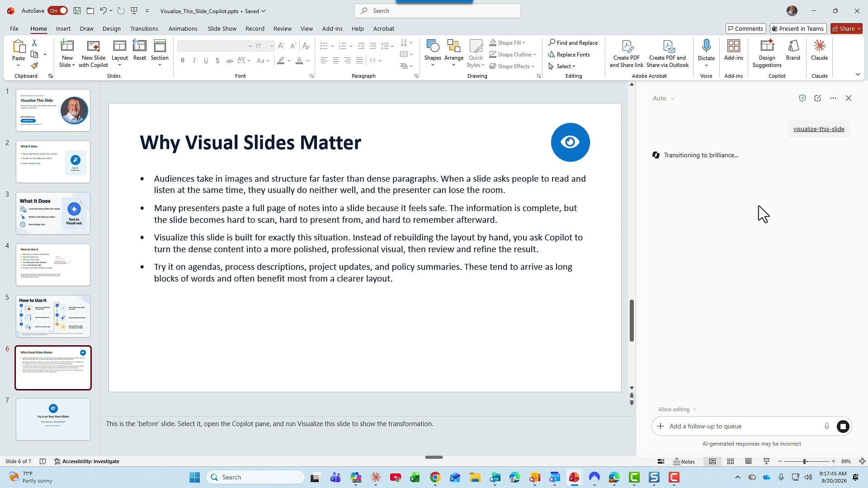Adjust the zoom slider in status bar
Image resolution: width=868 pixels, height=488 pixels.
(805, 461)
